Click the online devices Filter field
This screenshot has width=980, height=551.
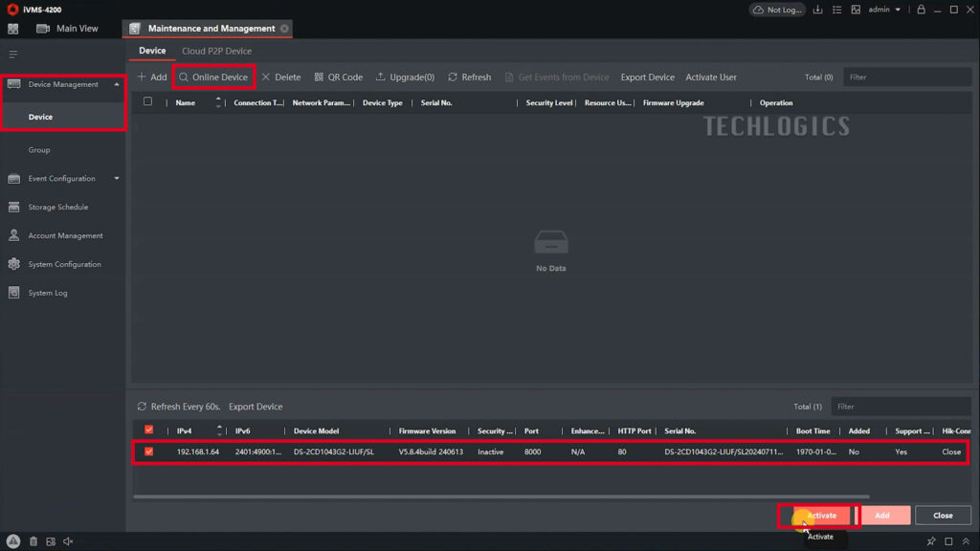pyautogui.click(x=900, y=407)
